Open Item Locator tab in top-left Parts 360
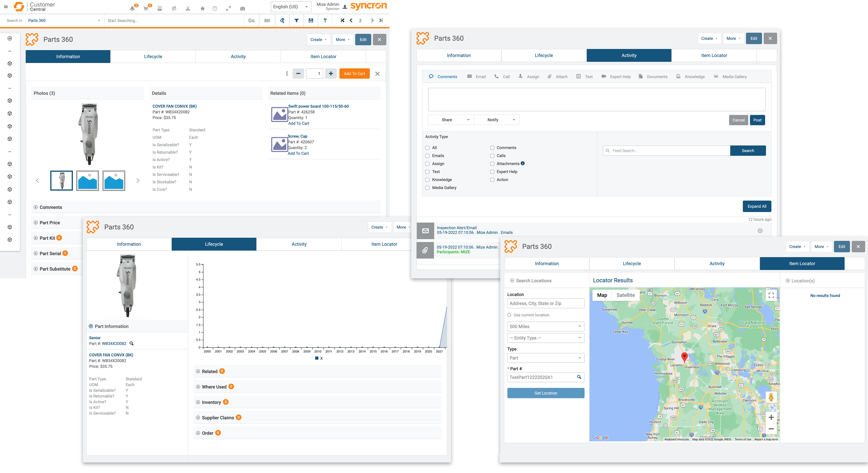 tap(323, 57)
